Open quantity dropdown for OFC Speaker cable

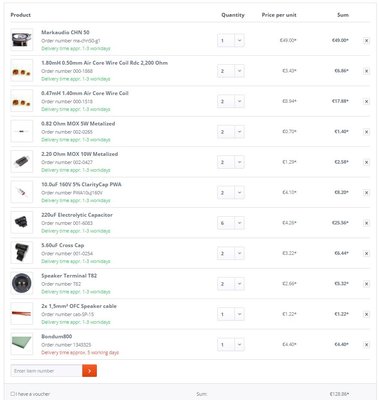click(x=231, y=314)
